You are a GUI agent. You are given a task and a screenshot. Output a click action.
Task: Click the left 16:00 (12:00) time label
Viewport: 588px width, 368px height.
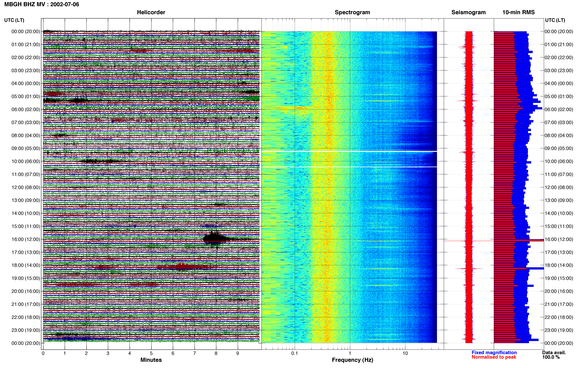[26, 239]
